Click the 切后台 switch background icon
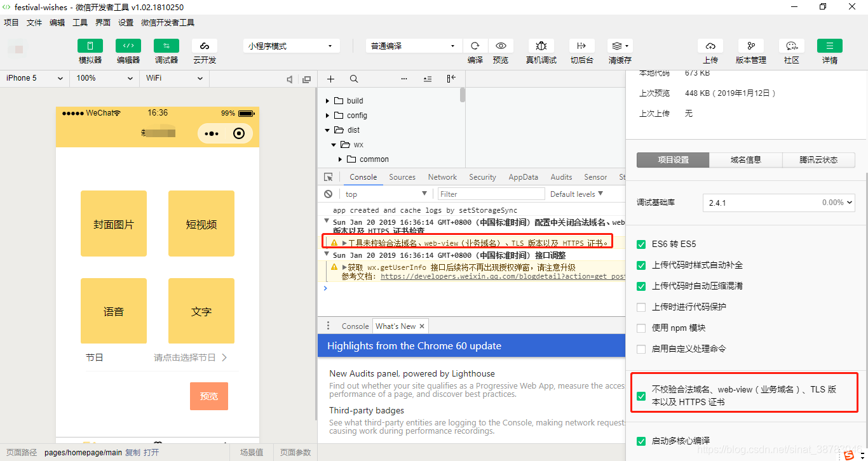868x461 pixels. (581, 46)
